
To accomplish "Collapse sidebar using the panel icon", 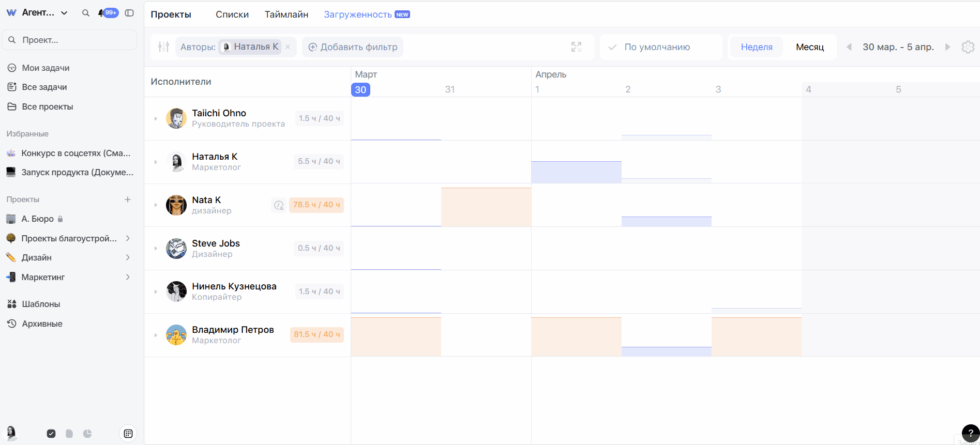I will click(x=129, y=13).
